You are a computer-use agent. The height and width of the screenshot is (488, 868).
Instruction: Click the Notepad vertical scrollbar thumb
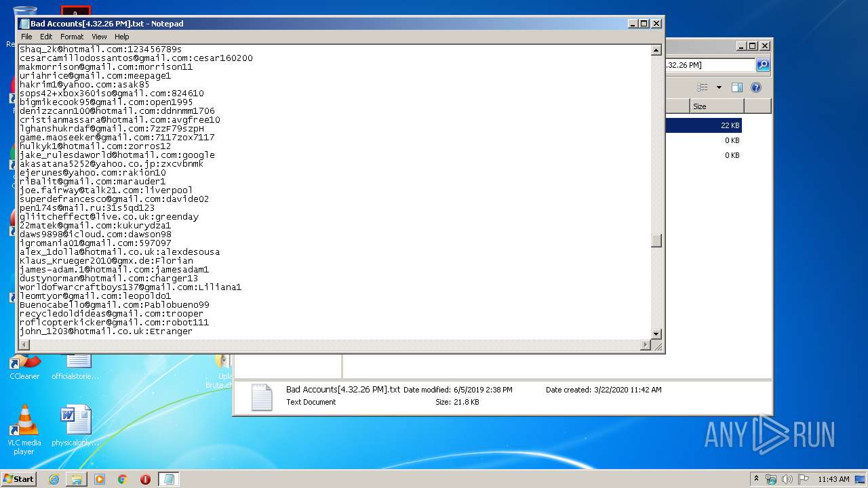[656, 241]
